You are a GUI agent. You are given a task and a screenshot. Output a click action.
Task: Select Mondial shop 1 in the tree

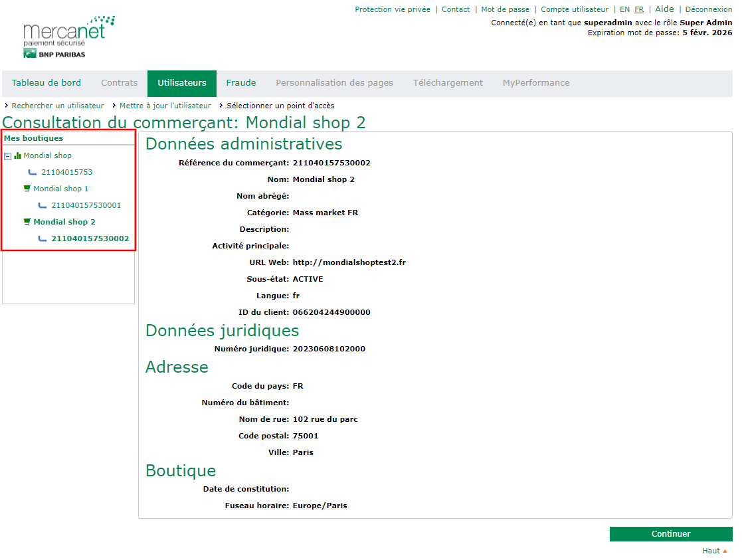(60, 189)
